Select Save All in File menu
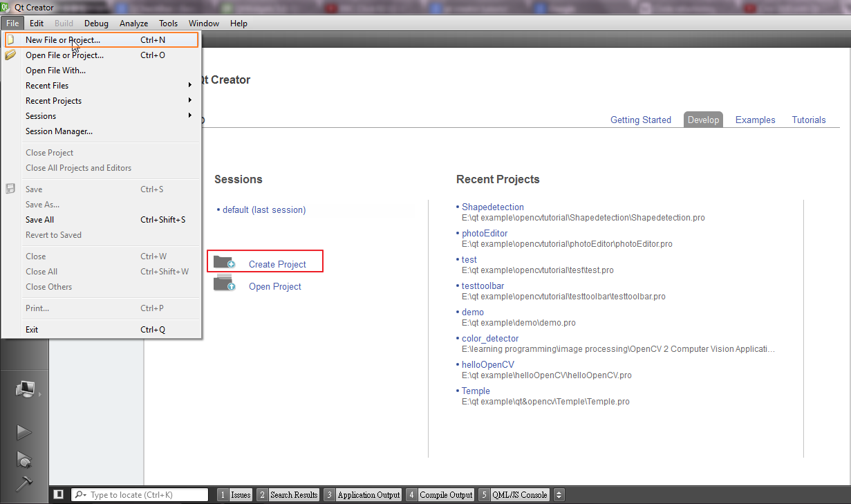Screen dimensions: 851x504 [x=102, y=220]
